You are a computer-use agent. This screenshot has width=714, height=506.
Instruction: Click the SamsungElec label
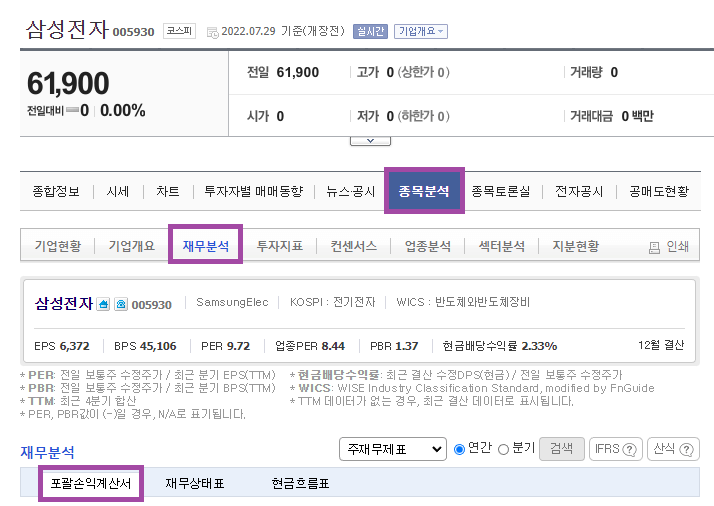tap(232, 302)
